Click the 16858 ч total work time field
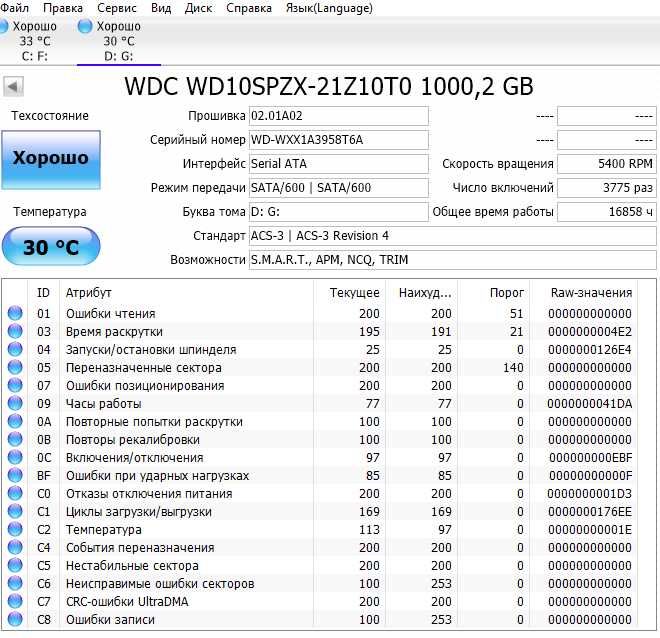This screenshot has height=638, width=660. point(607,212)
